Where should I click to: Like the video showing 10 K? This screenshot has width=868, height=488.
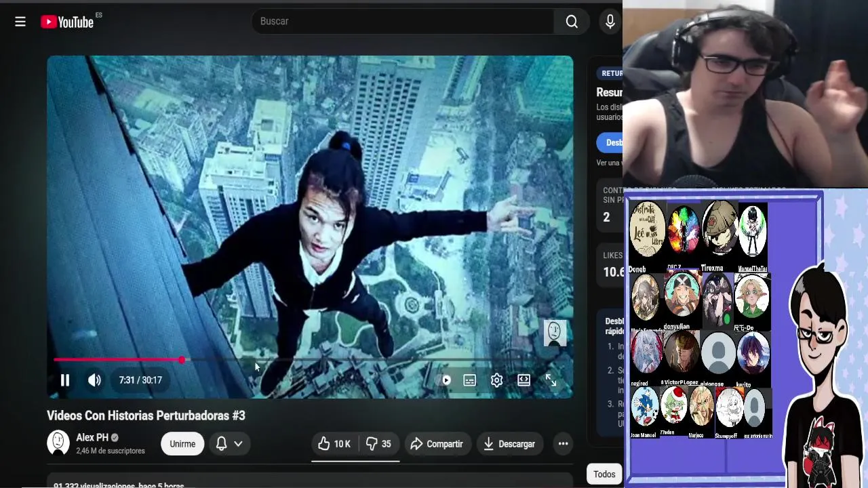334,444
